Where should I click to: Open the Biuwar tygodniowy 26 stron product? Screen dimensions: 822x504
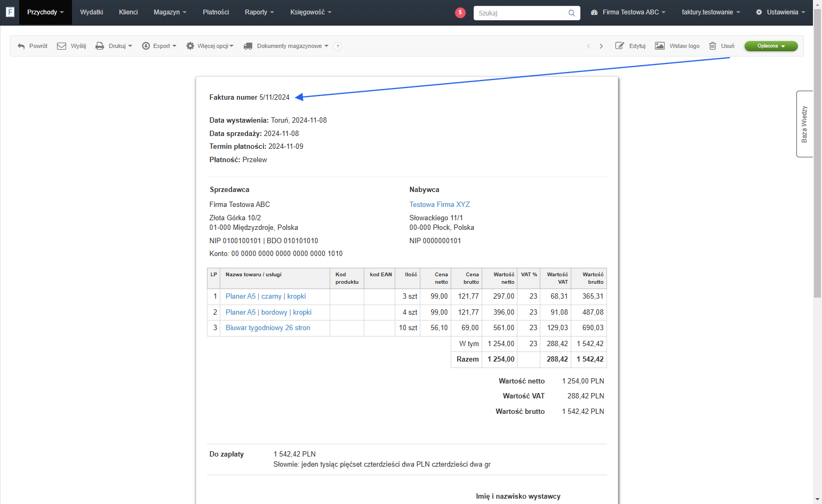point(268,328)
